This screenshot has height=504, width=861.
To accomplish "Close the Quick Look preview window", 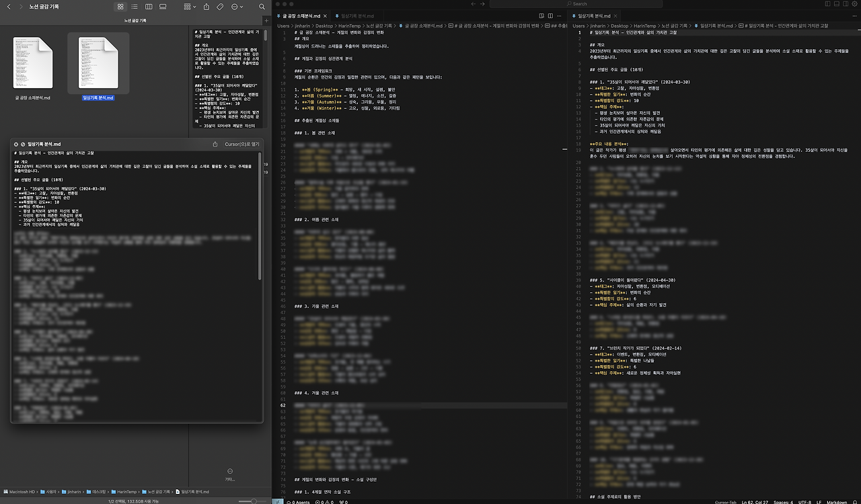I will (x=15, y=144).
